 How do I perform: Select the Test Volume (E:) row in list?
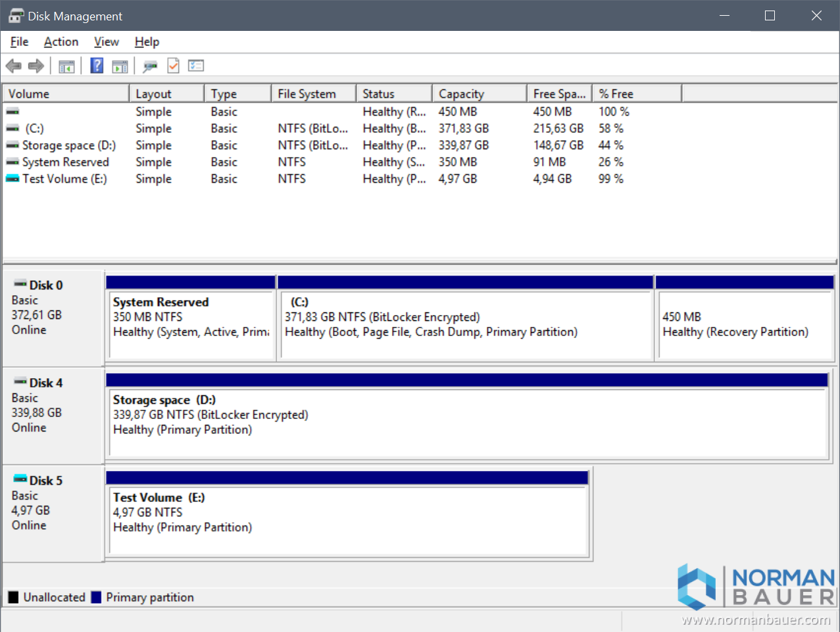[64, 179]
